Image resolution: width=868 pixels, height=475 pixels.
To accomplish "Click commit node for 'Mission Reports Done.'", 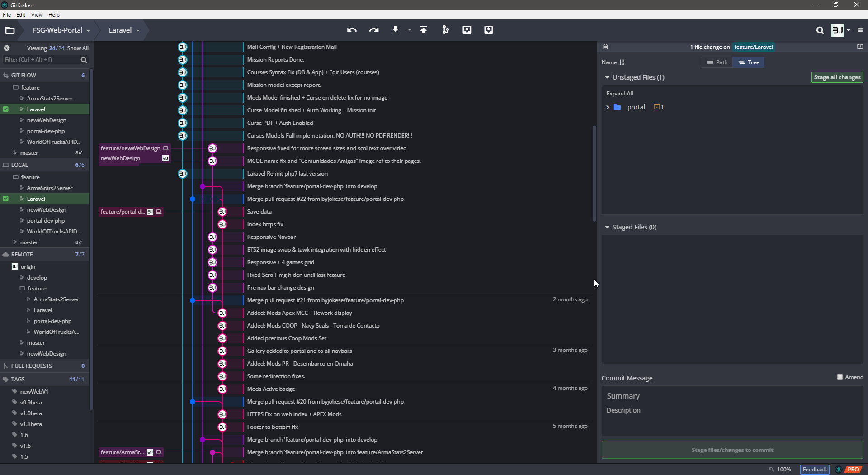I will [183, 60].
